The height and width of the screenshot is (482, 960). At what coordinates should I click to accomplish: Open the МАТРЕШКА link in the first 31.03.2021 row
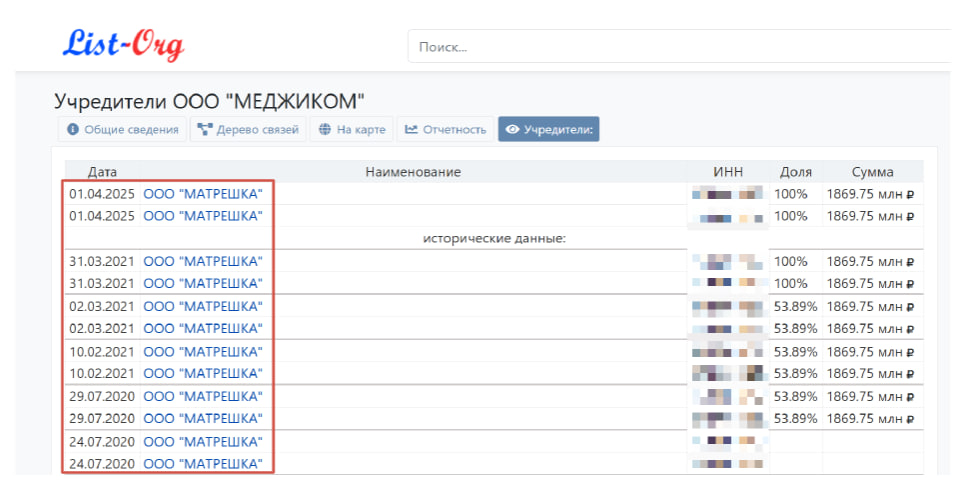(203, 261)
